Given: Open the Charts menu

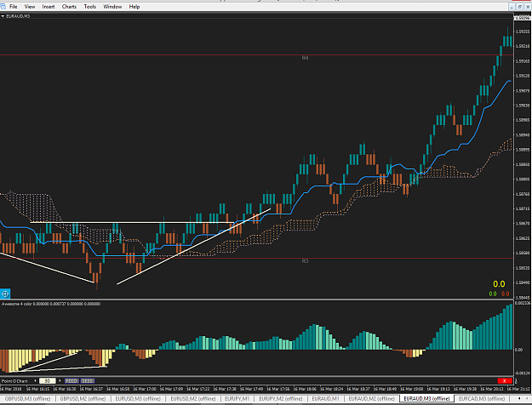Looking at the screenshot, I should click(x=69, y=7).
